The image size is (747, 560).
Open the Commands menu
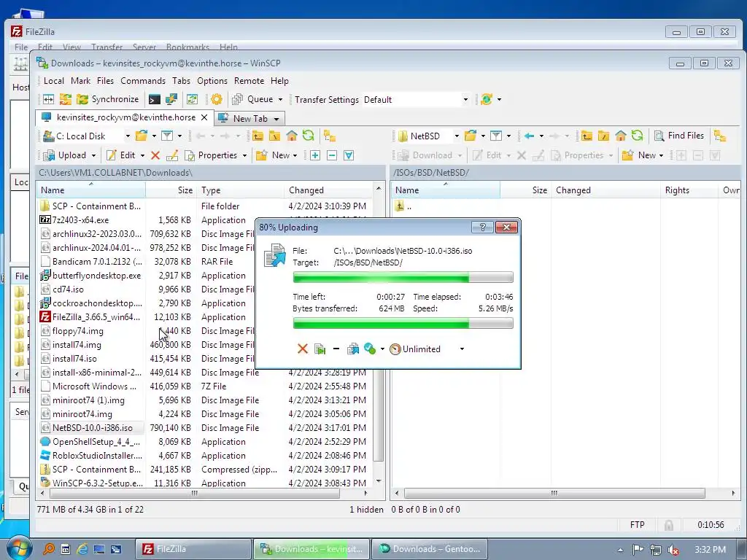(x=143, y=81)
